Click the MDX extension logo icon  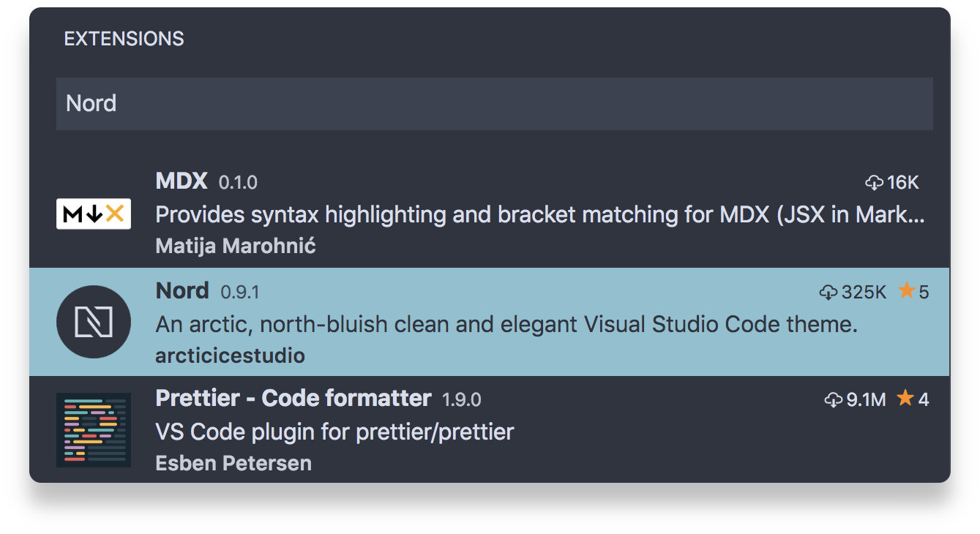(94, 214)
